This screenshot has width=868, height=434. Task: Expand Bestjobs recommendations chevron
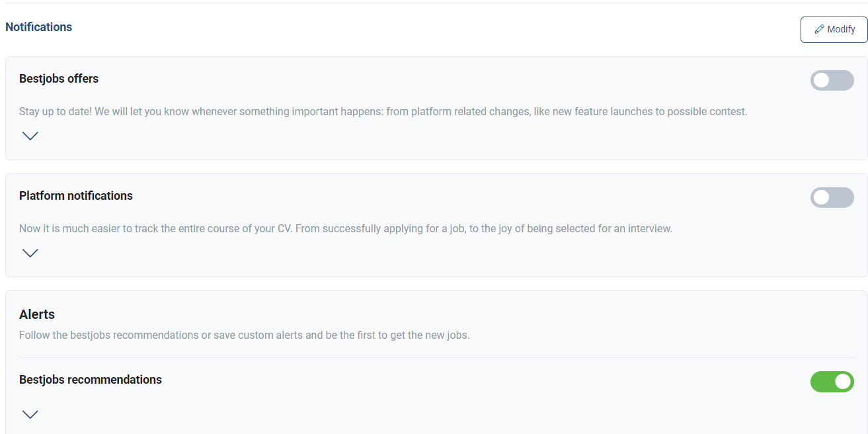point(30,414)
